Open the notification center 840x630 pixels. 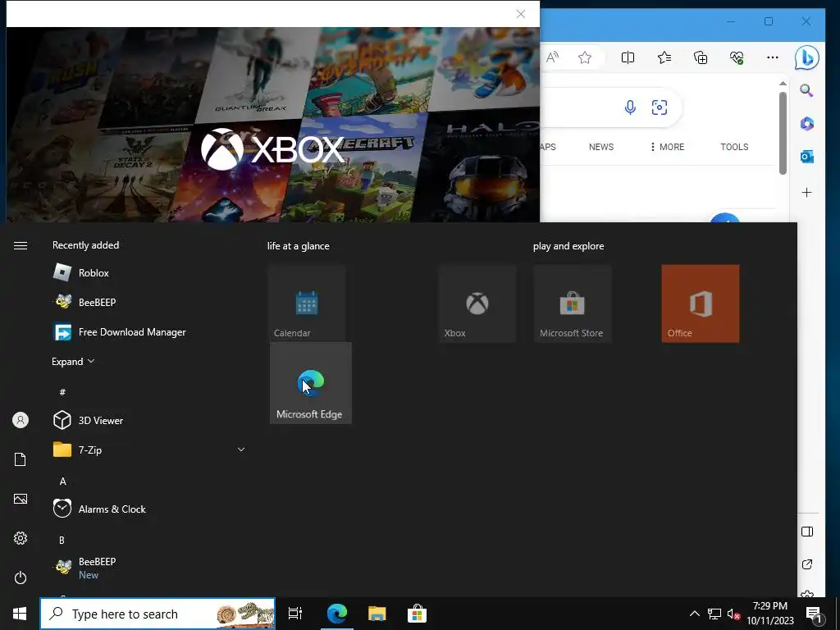[x=815, y=614]
